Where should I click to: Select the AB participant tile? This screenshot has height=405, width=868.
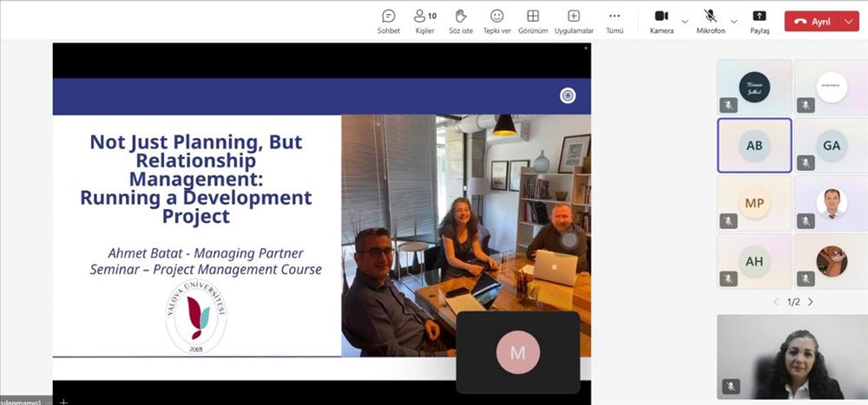coord(754,145)
